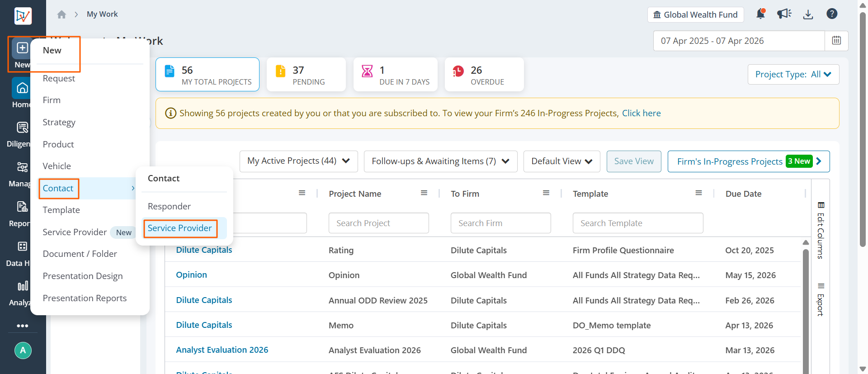Open the Home sidebar icon
The height and width of the screenshot is (374, 868).
(22, 88)
